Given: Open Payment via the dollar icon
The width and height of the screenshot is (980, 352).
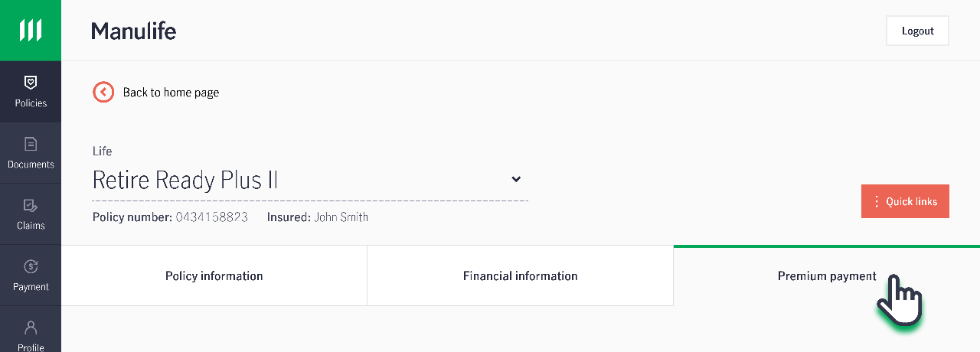Looking at the screenshot, I should click(31, 266).
